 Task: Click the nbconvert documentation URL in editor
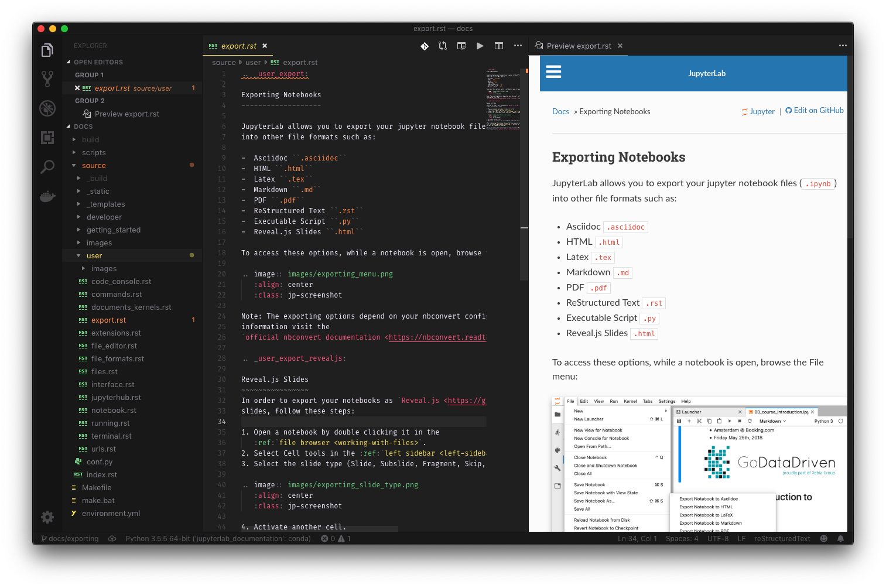[x=437, y=337]
